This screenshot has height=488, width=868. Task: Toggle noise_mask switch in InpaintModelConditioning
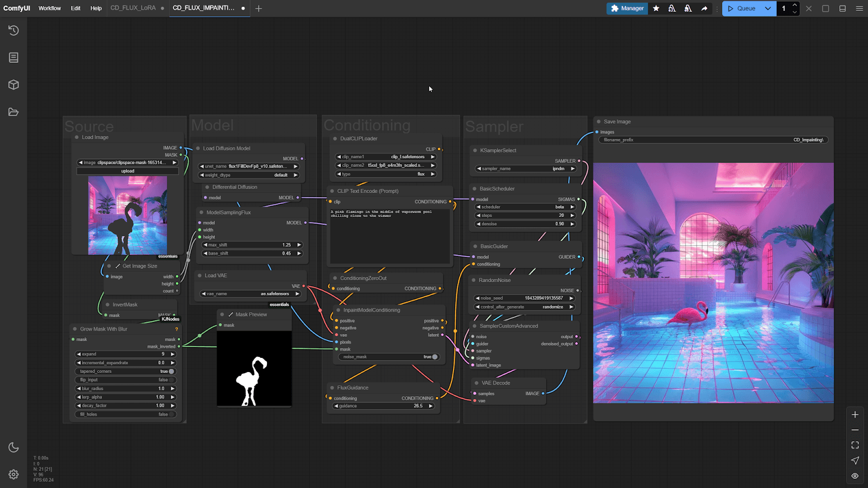coord(434,357)
